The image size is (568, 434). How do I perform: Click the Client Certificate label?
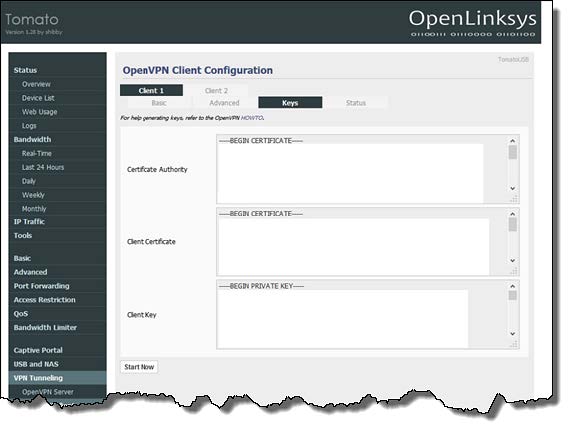click(x=151, y=242)
